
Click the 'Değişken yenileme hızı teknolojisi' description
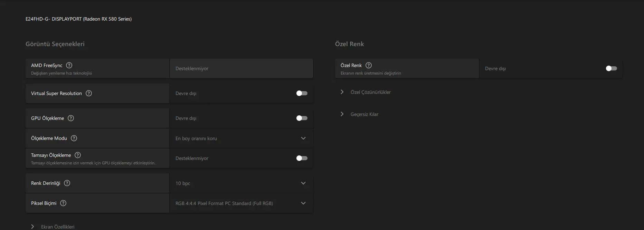61,73
